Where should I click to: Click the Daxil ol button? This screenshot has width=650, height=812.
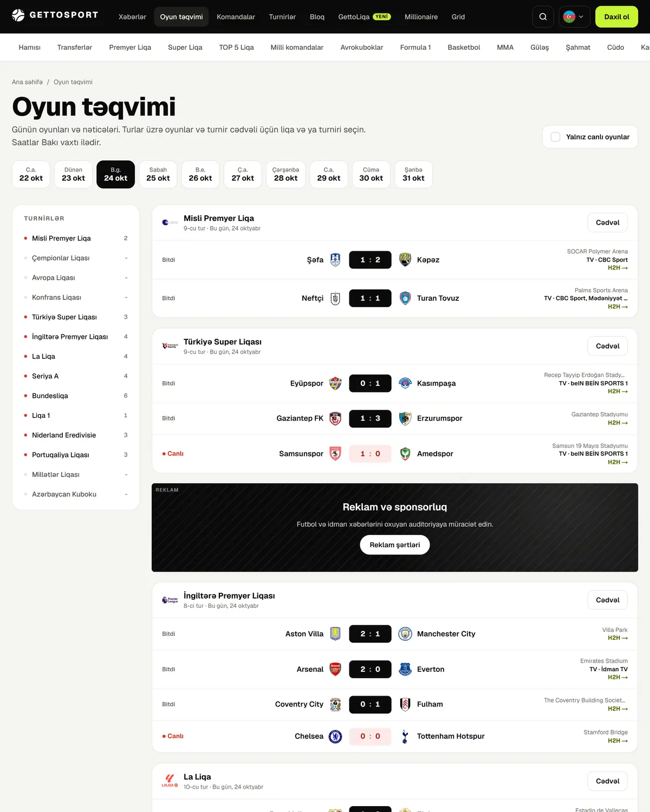(616, 17)
